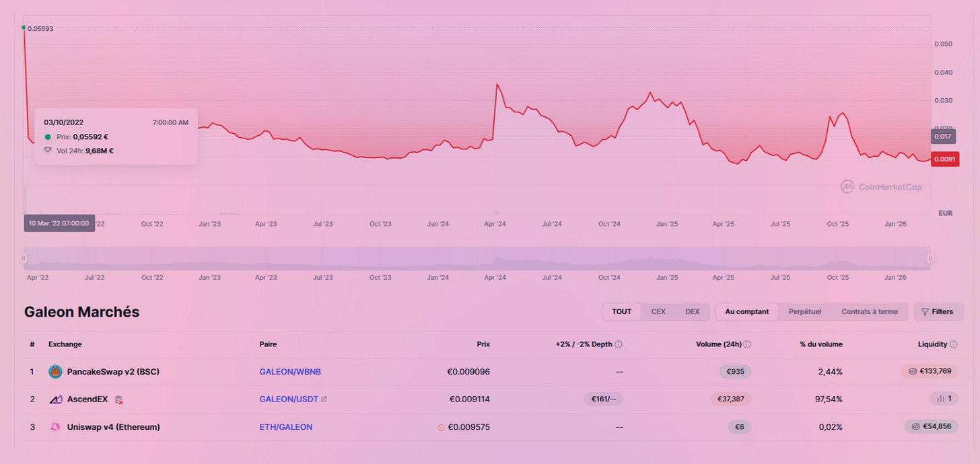Click the red-marked warning icon beside AscendEX
This screenshot has width=980, height=464.
coord(118,399)
